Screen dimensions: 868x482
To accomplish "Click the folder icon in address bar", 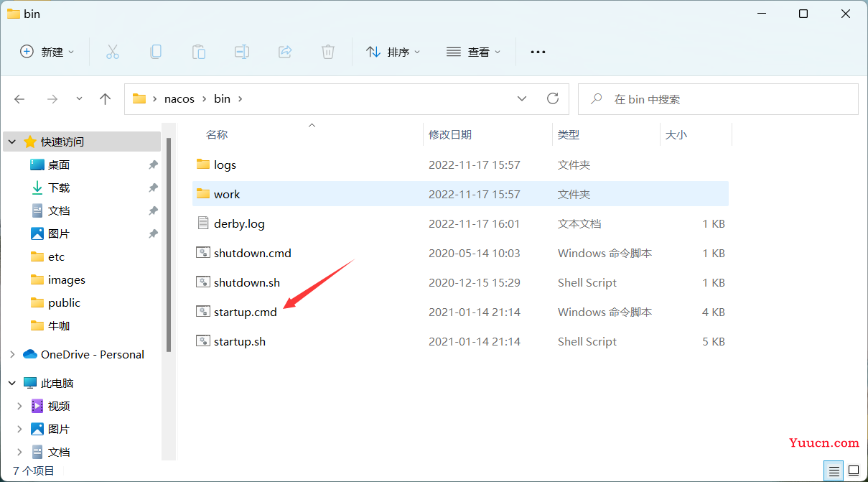I will point(139,98).
